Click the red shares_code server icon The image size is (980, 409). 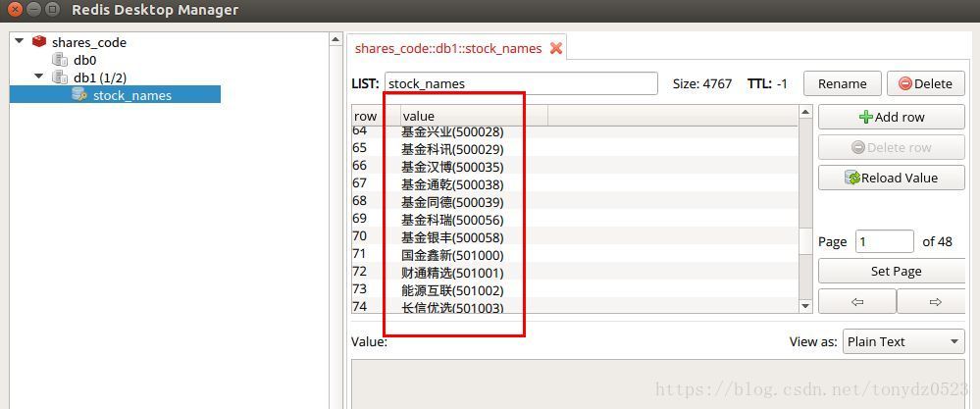point(39,42)
